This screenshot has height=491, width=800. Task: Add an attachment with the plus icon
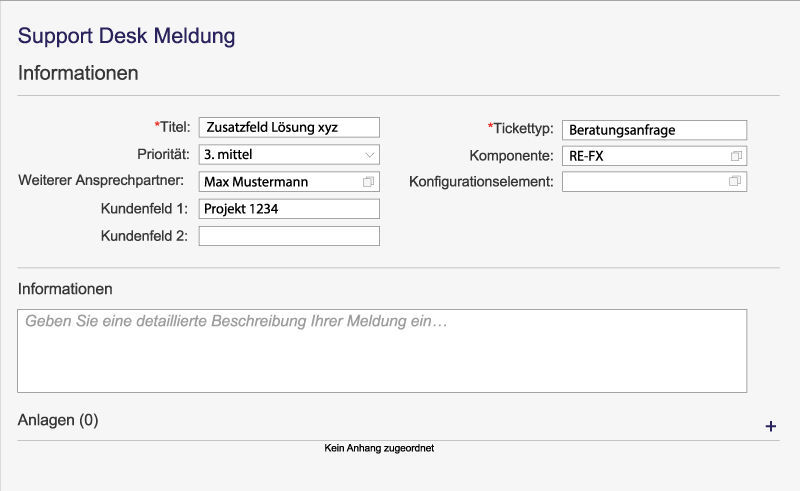pos(770,426)
